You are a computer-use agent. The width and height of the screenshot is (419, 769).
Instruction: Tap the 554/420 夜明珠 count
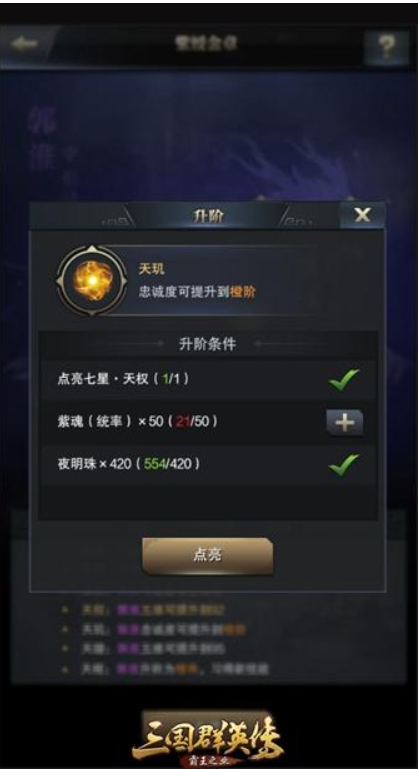click(x=168, y=464)
